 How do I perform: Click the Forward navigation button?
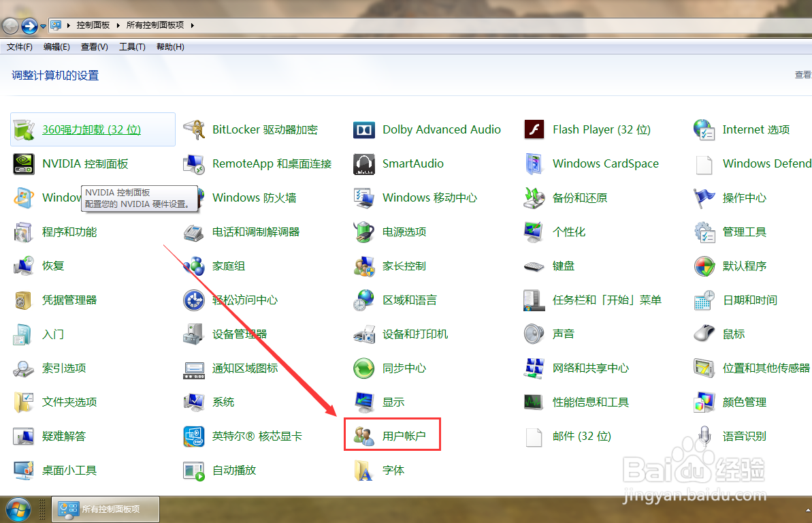(x=29, y=26)
